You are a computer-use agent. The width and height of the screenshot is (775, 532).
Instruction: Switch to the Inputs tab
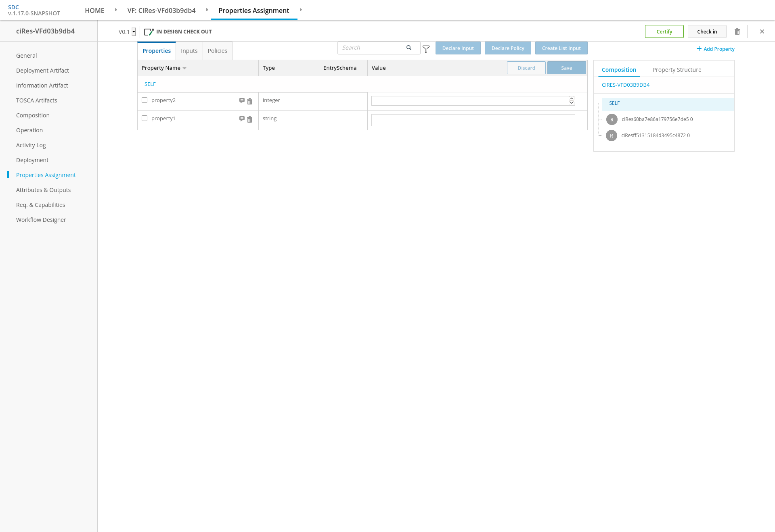(x=189, y=51)
